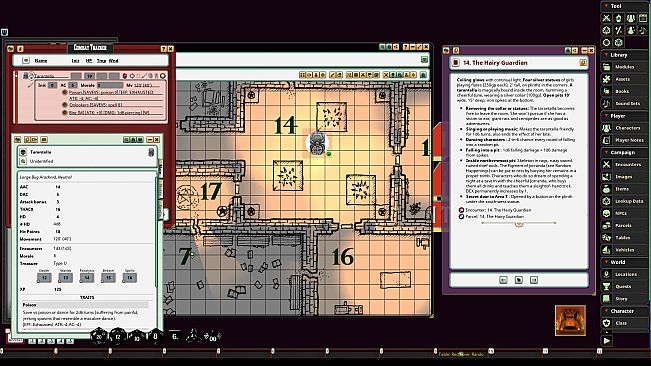651x366 pixels.
Task: Click the Locations pin icon in sidebar
Action: pos(607,274)
